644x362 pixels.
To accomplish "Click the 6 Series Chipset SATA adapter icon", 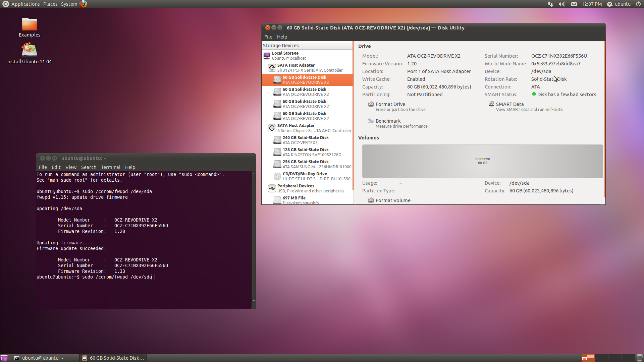I will [272, 128].
